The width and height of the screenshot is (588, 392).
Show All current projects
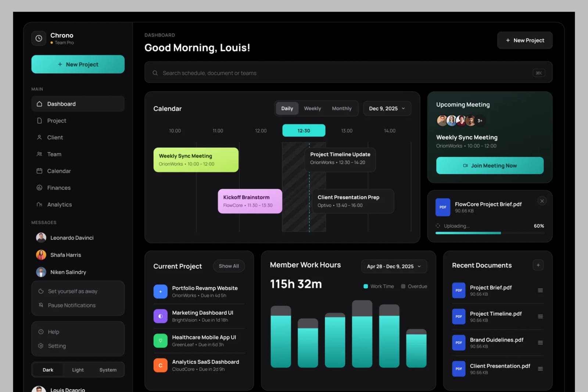click(x=229, y=266)
